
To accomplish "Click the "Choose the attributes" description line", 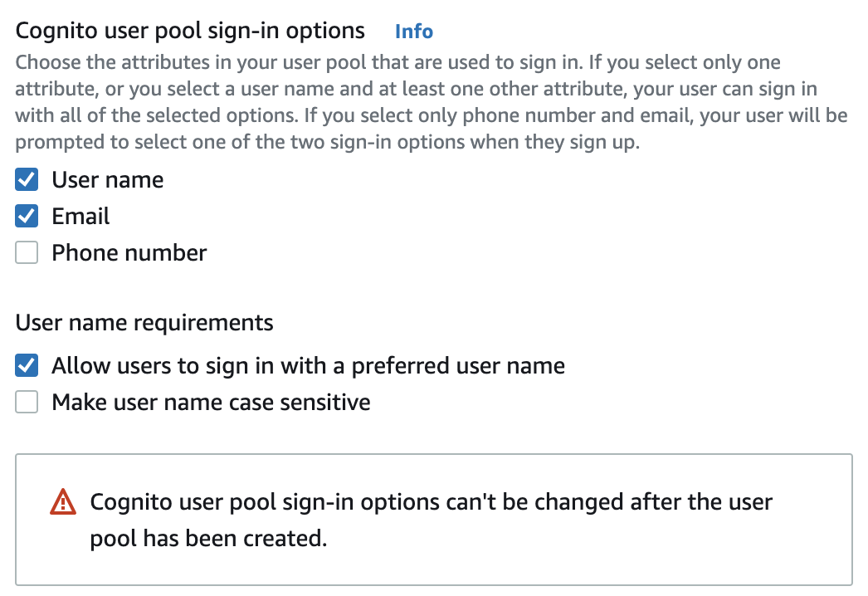I will (398, 62).
